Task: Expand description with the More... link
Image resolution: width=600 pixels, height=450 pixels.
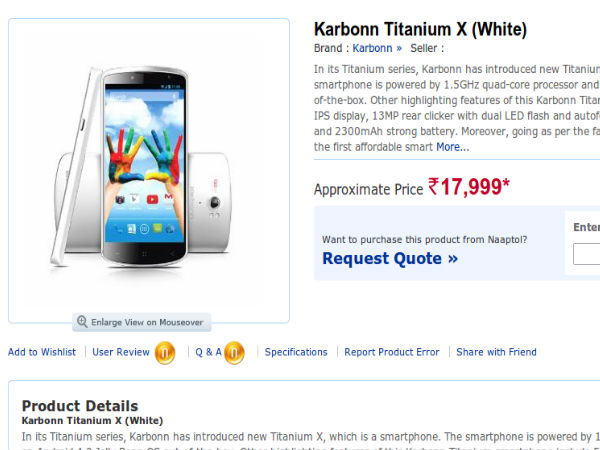Action: tap(453, 147)
